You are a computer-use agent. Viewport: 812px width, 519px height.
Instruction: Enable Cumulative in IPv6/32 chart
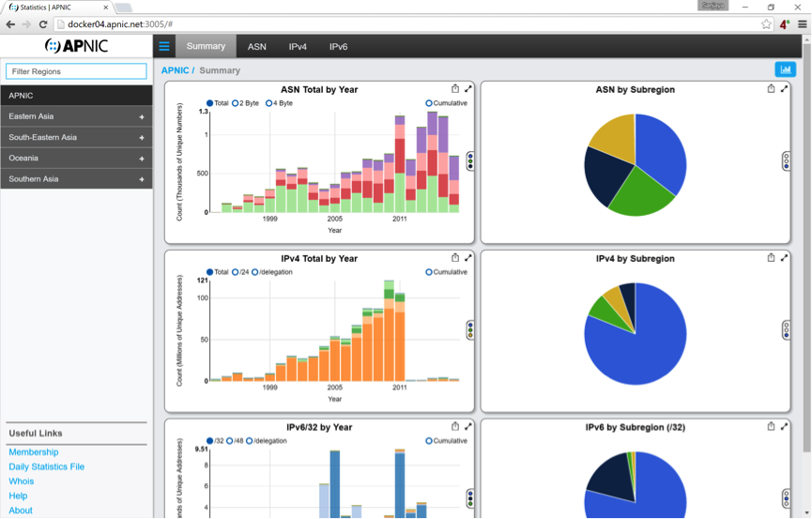[447, 441]
